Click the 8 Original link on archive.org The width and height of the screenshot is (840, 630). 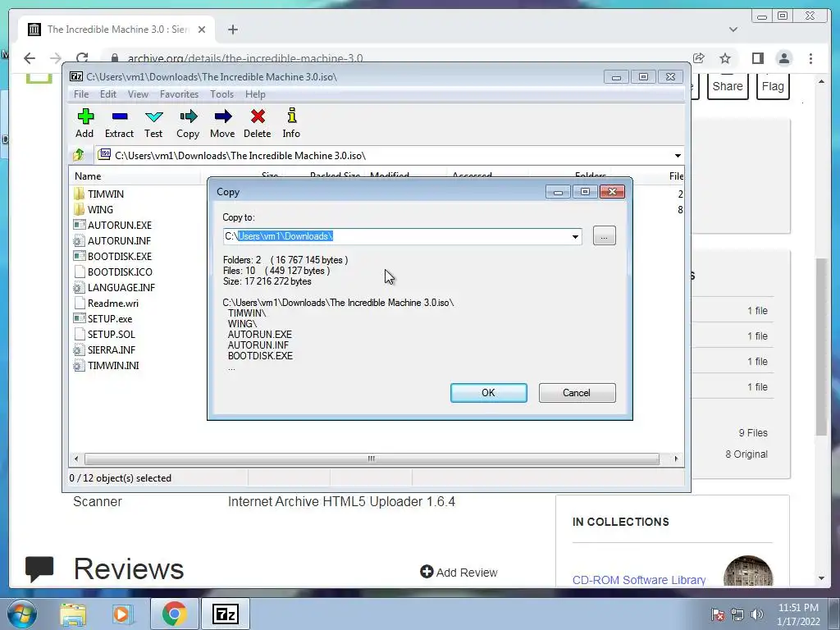pos(746,454)
